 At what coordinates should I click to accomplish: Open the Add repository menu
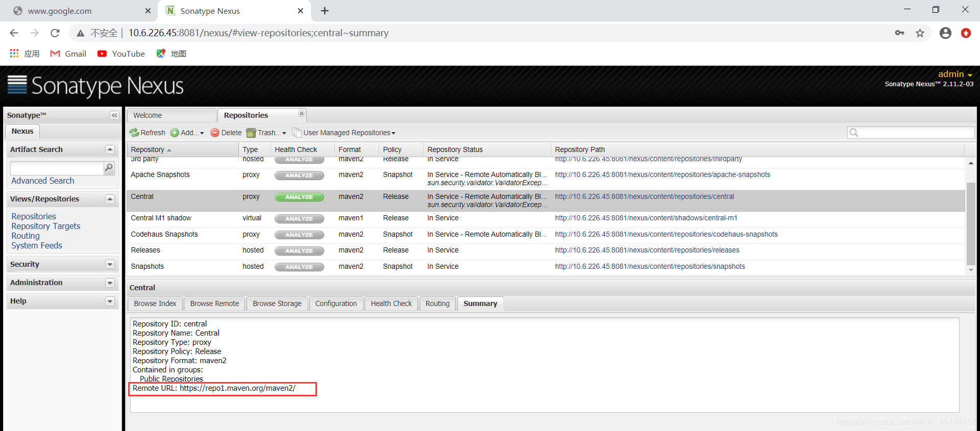point(187,133)
